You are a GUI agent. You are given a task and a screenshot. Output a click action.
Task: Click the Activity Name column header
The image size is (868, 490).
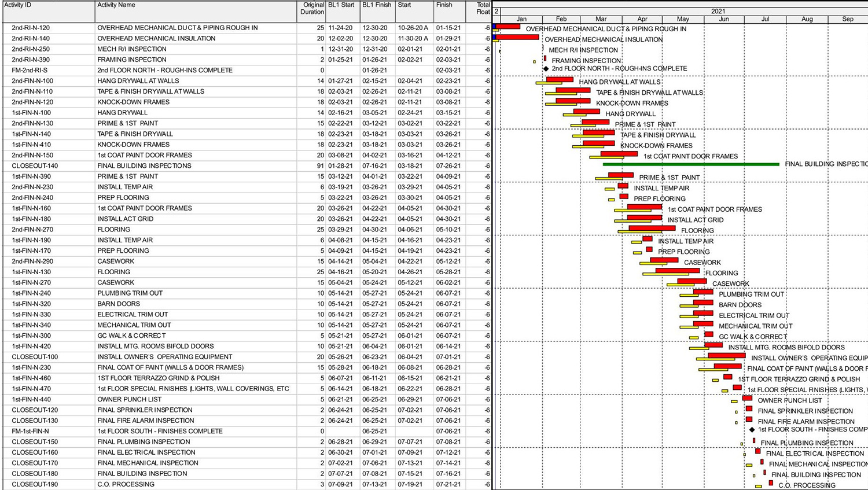pos(116,5)
